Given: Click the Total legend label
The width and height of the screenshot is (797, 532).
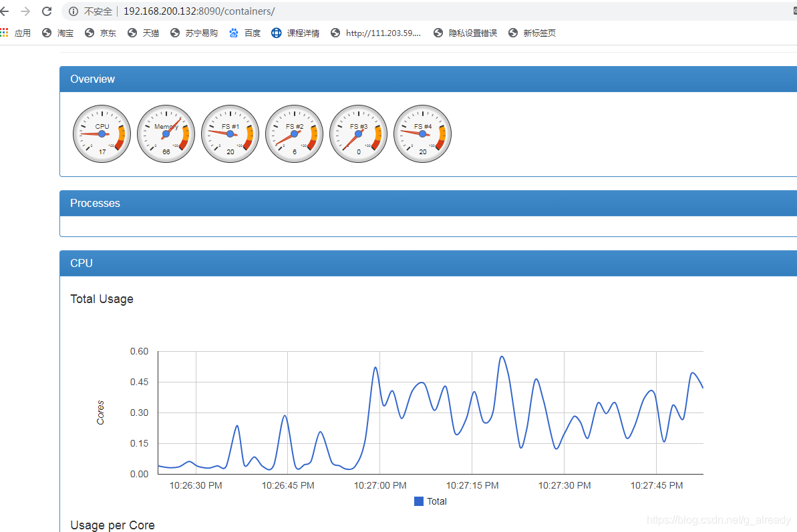Looking at the screenshot, I should [437, 501].
